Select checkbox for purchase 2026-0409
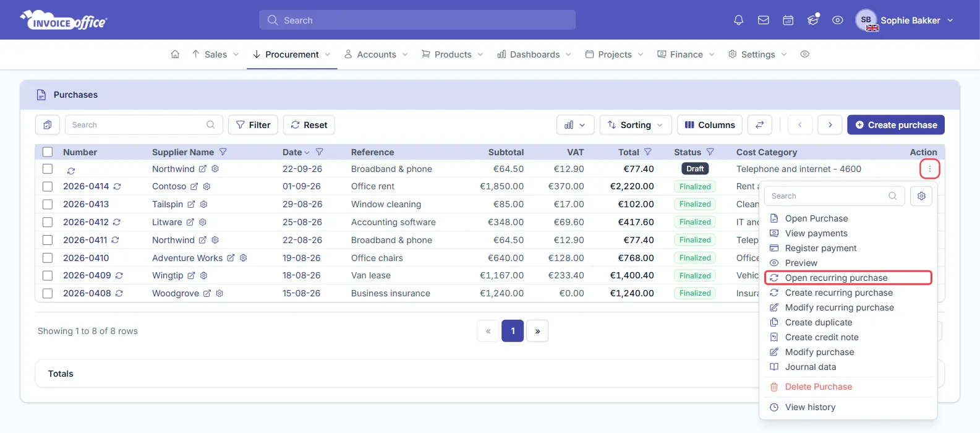 (48, 275)
